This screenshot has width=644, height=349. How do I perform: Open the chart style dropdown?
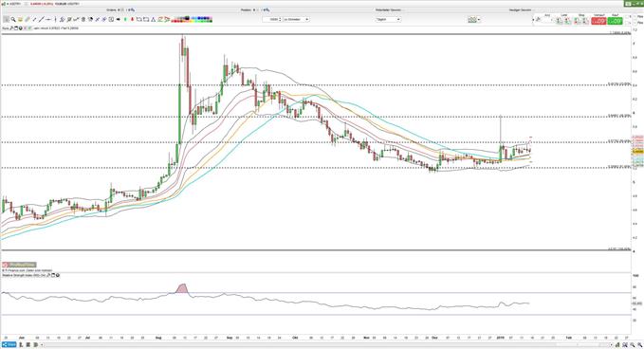[x=473, y=19]
